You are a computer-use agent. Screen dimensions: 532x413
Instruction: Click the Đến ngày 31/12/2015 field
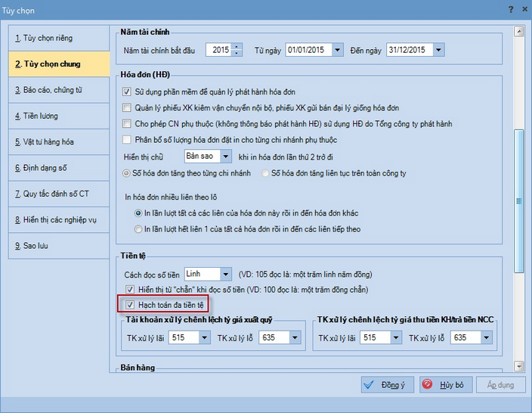410,50
